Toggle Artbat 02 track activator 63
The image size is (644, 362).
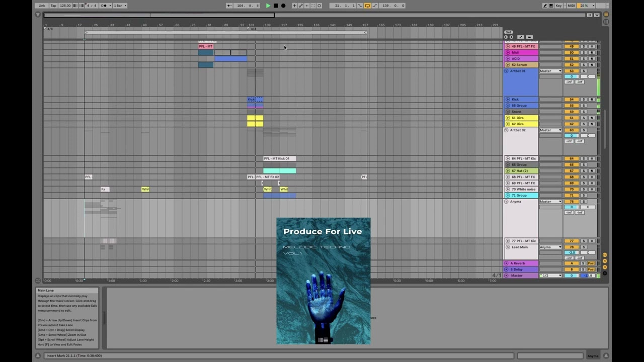coord(572,130)
